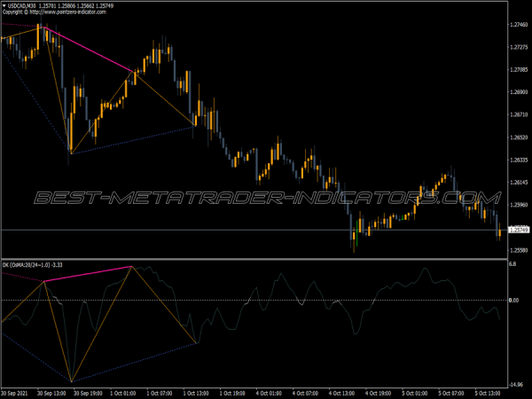Click the -14.96 indicator scale value
The height and width of the screenshot is (399, 532).
516,385
